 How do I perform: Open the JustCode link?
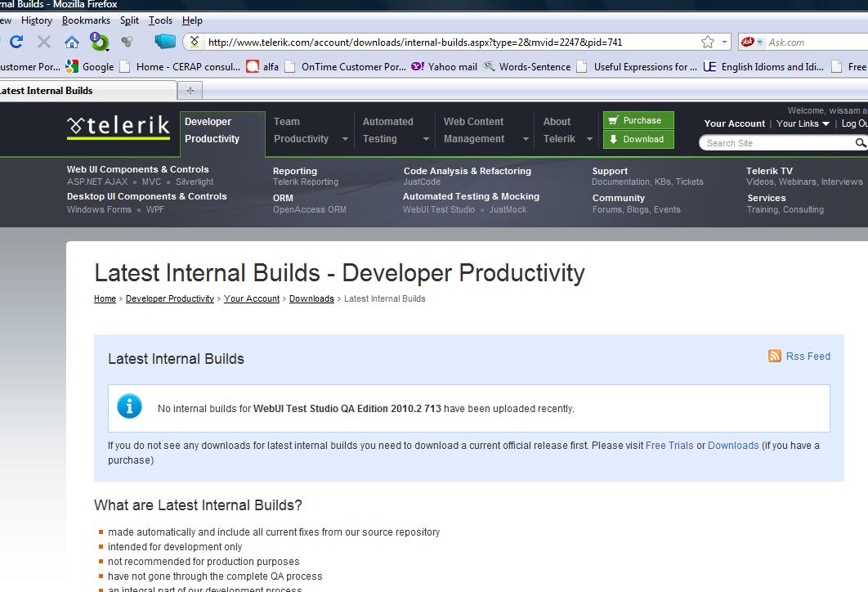[x=422, y=182]
